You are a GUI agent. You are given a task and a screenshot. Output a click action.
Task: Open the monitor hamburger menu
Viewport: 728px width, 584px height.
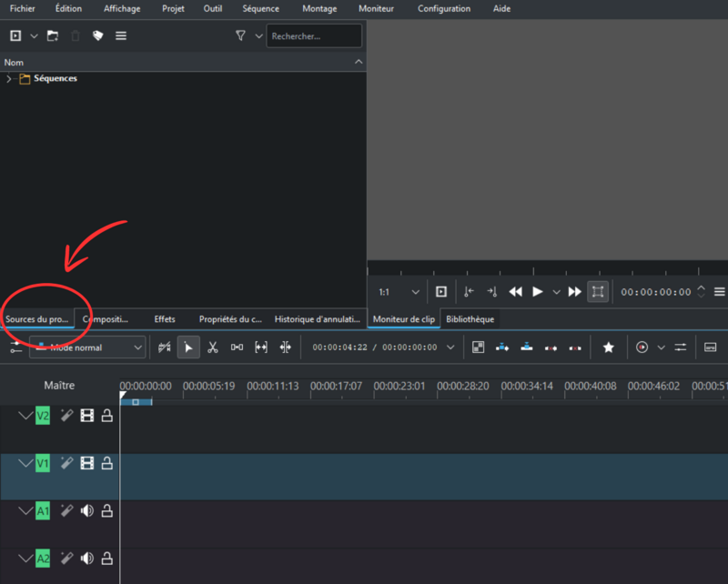[719, 291]
